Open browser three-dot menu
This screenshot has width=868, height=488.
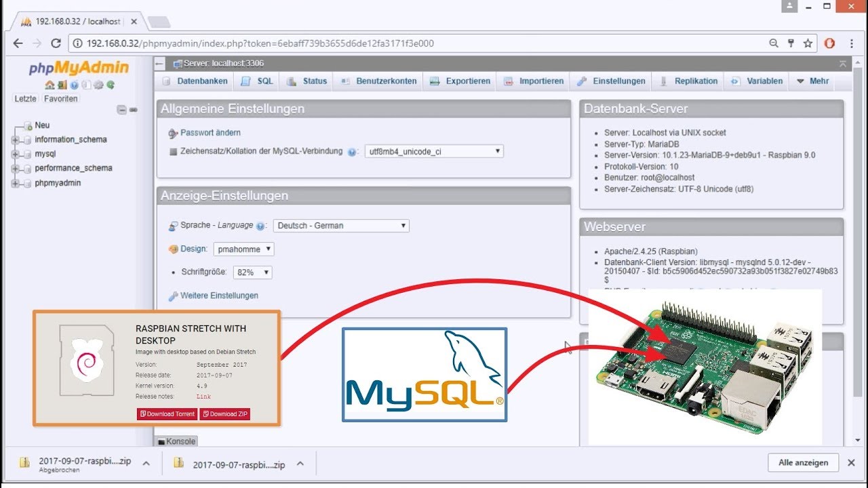[853, 43]
